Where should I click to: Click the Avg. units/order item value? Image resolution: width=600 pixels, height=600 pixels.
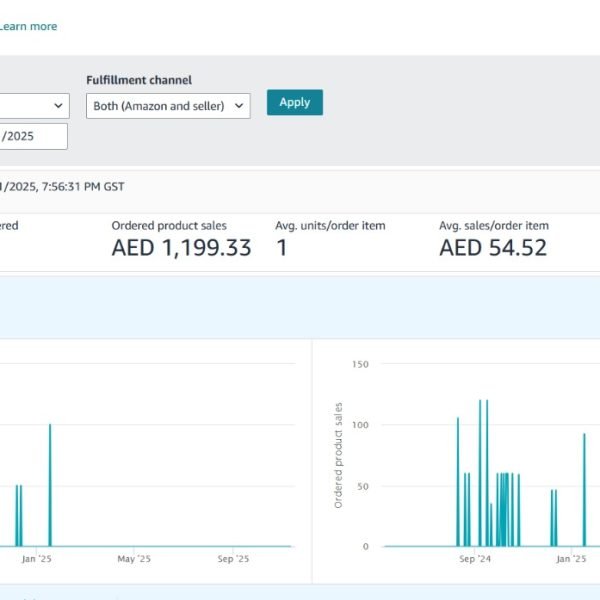(x=282, y=248)
